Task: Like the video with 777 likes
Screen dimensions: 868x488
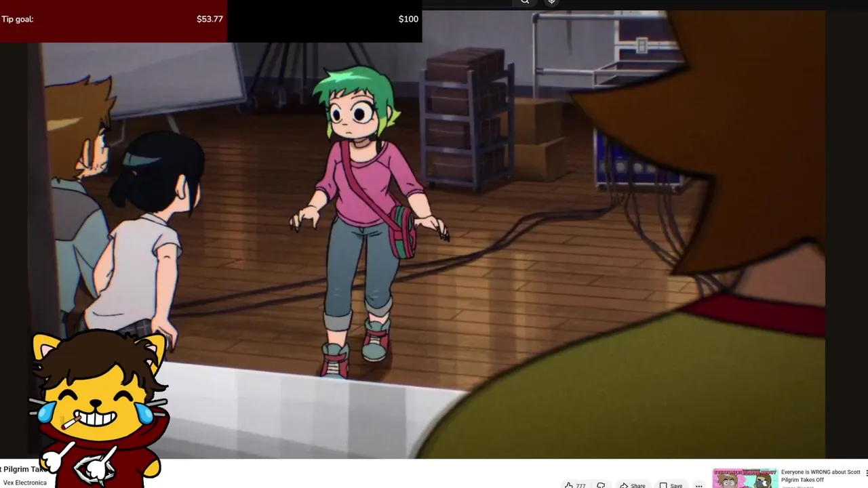Action: tap(575, 485)
